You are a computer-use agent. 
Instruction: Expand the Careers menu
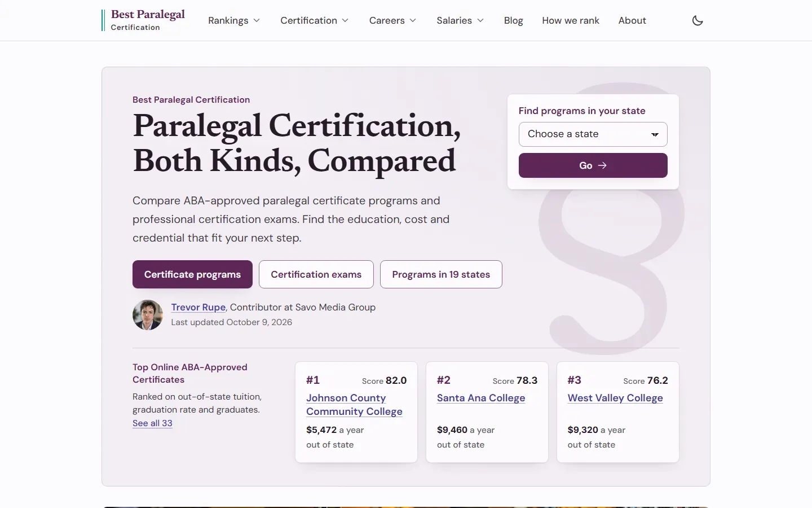pyautogui.click(x=393, y=20)
